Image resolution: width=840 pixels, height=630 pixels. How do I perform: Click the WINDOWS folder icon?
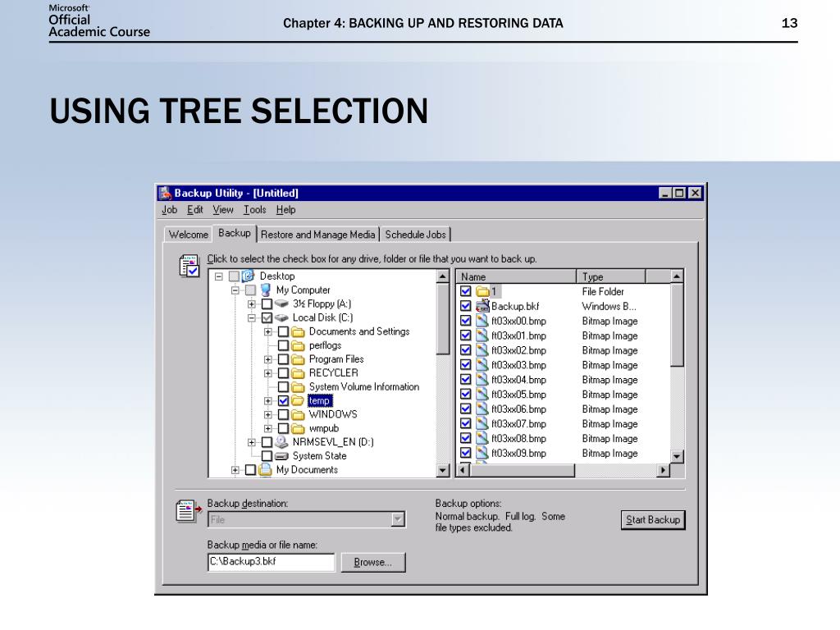(299, 414)
